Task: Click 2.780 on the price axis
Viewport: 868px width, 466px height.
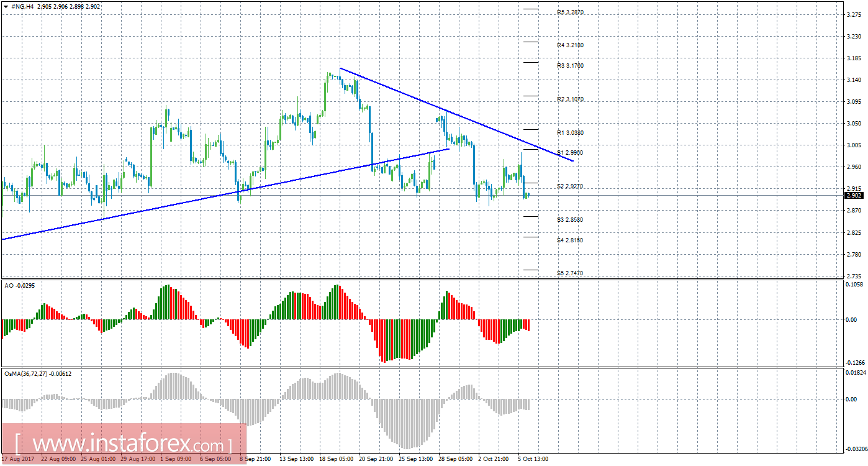Action: click(x=854, y=254)
